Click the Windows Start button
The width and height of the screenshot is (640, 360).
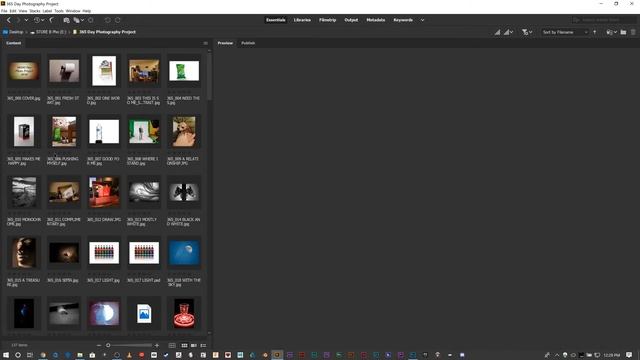pyautogui.click(x=6, y=355)
